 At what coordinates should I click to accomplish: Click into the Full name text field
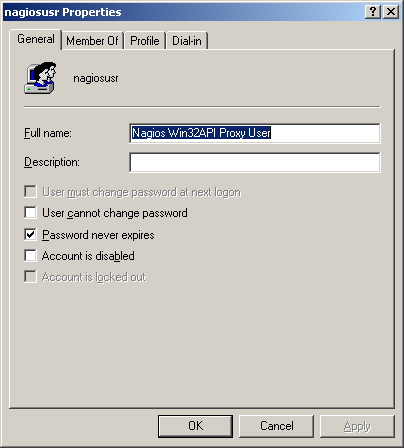[255, 133]
